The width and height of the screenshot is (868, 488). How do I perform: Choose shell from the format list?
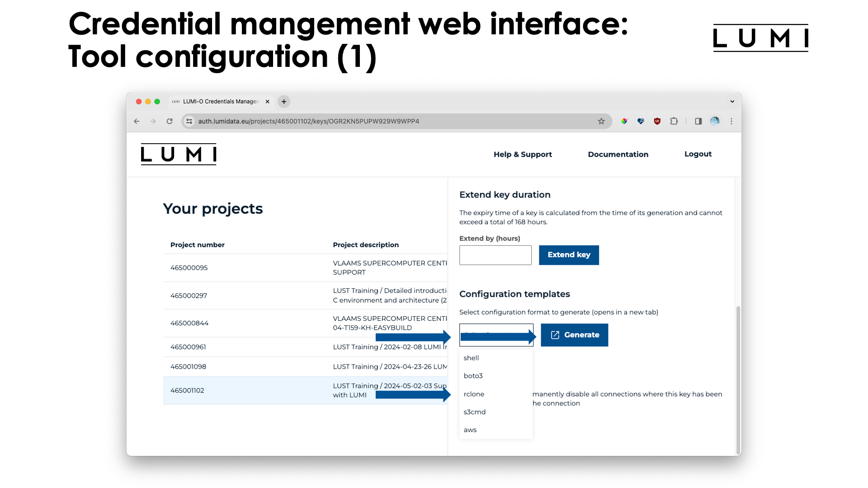[496, 358]
